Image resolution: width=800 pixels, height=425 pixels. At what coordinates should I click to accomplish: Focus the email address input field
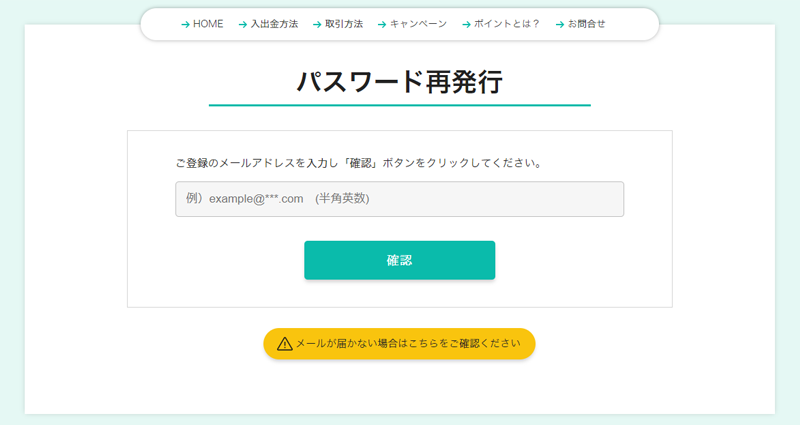pos(399,199)
